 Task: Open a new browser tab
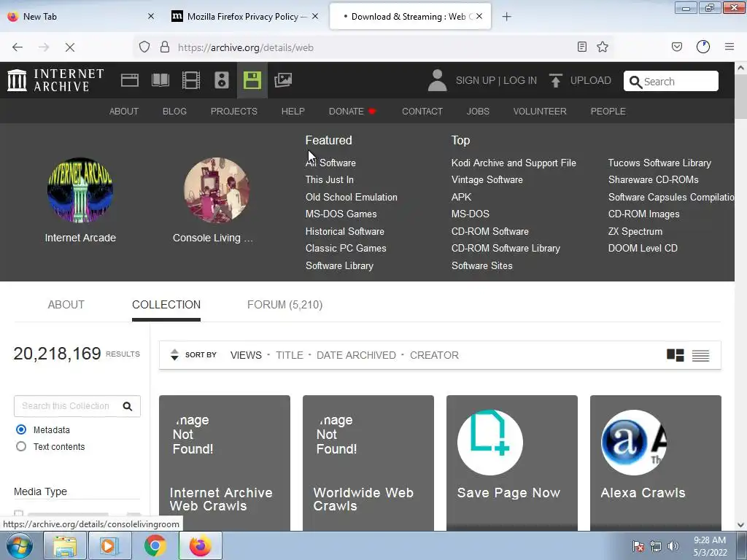[506, 17]
